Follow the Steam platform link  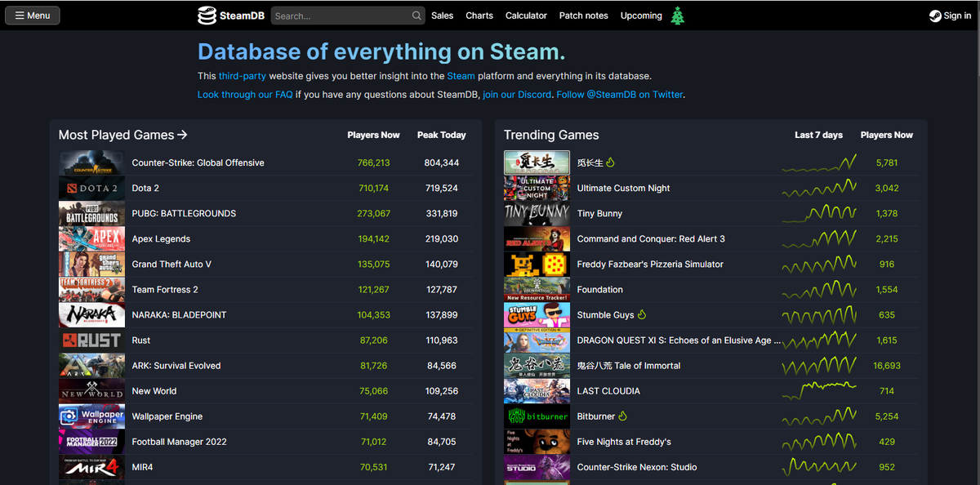pyautogui.click(x=461, y=76)
